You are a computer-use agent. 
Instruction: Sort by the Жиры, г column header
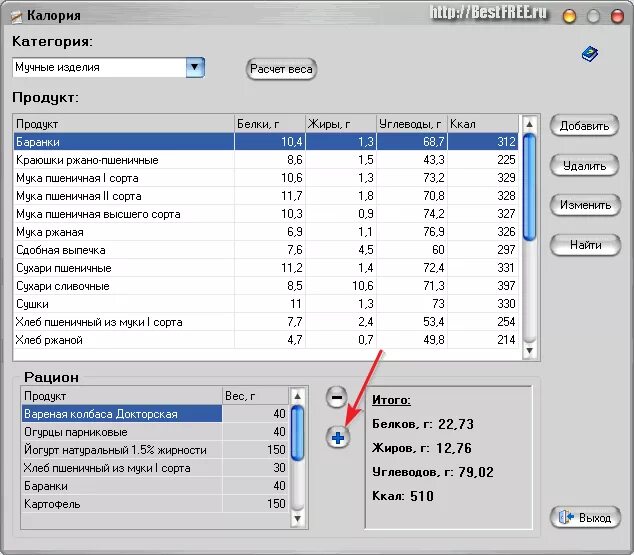click(341, 124)
